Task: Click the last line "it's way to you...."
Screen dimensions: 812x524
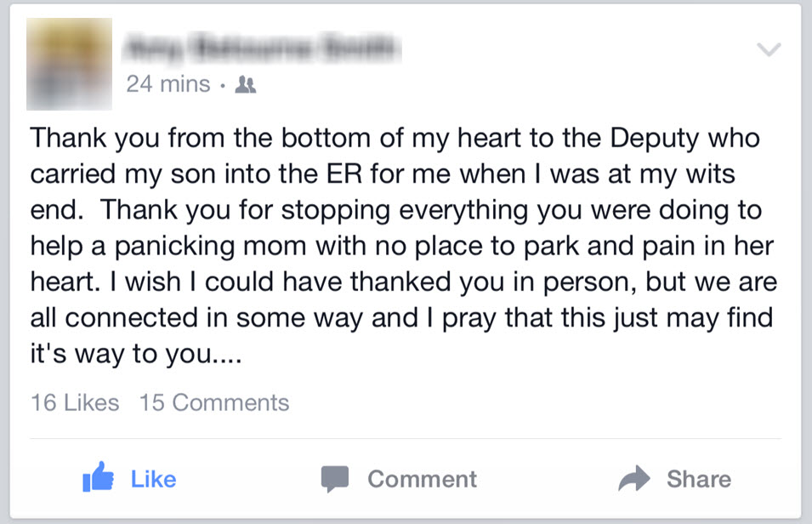Action: [x=136, y=354]
